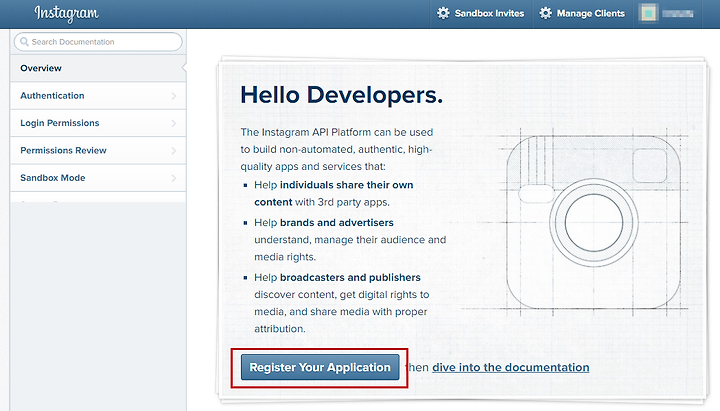Click the 'individuals share their own' text
The width and height of the screenshot is (720, 411).
(347, 185)
